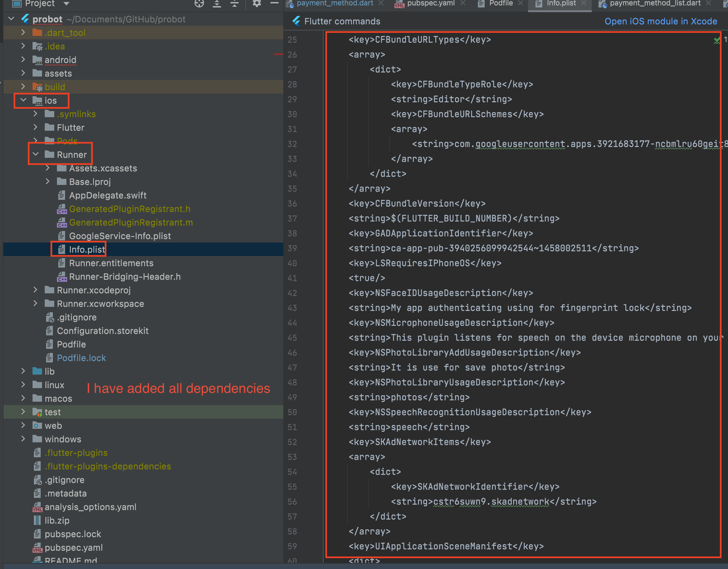
Task: Click the Flutter commands label
Action: pyautogui.click(x=342, y=21)
